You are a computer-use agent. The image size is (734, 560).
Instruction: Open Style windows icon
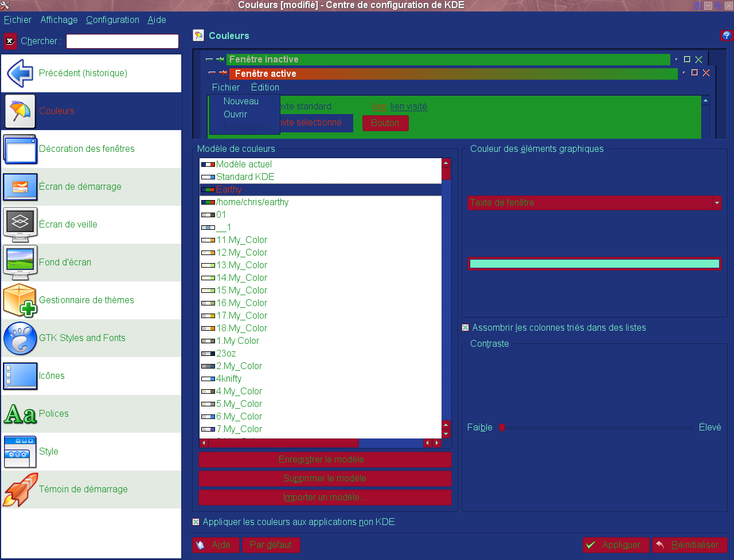[x=20, y=452]
